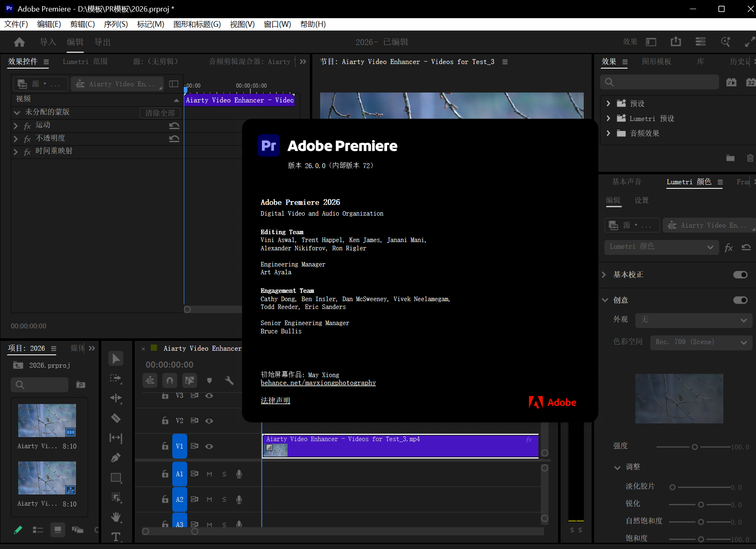
Task: Select the Selection tool arrow
Action: point(116,359)
